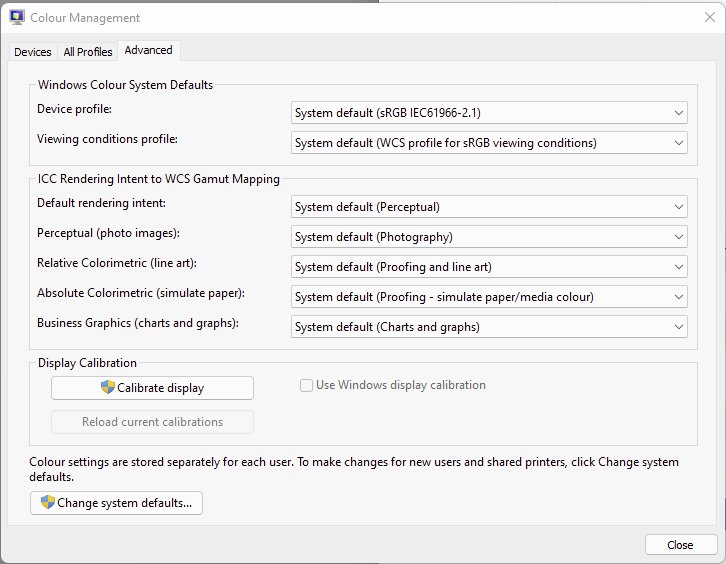
Task: Click the 'Device profile:' label
Action: [x=75, y=109]
